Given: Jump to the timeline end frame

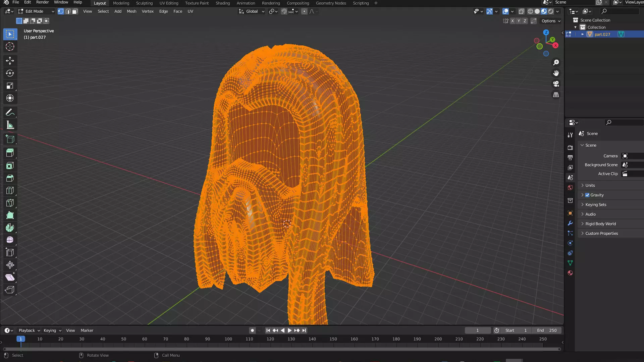Looking at the screenshot, I should [x=304, y=330].
